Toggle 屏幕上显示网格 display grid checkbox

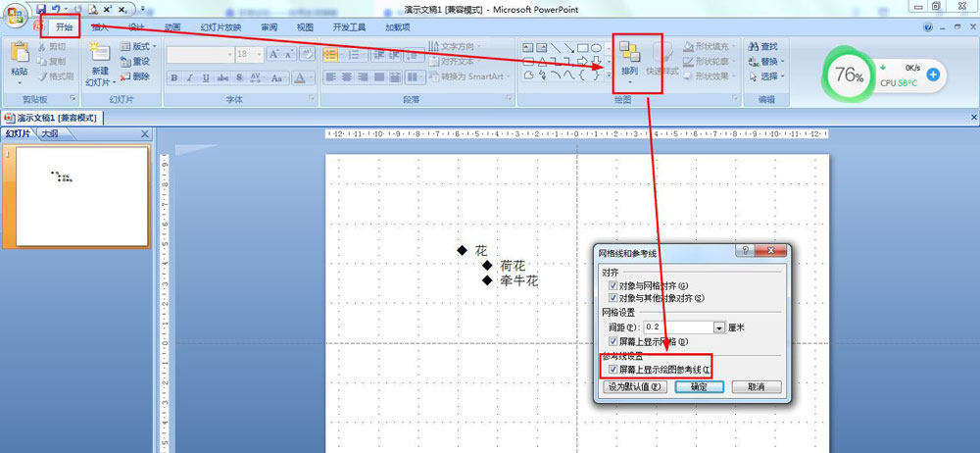[x=612, y=341]
